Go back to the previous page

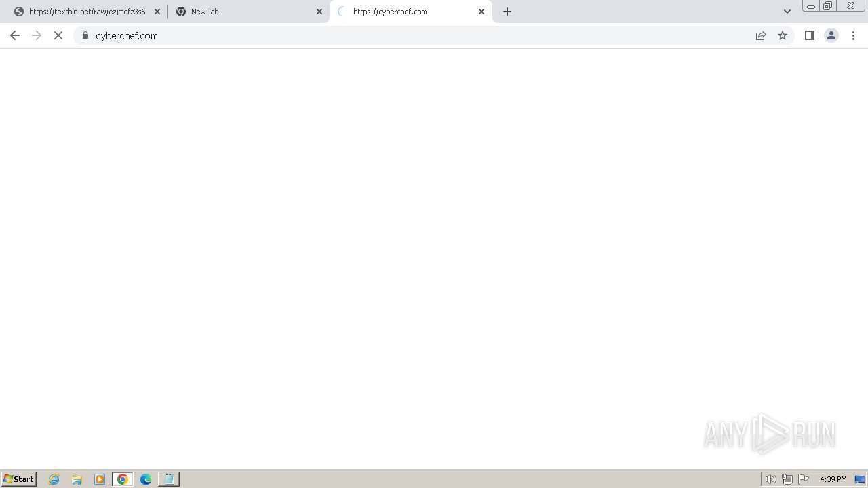(15, 35)
